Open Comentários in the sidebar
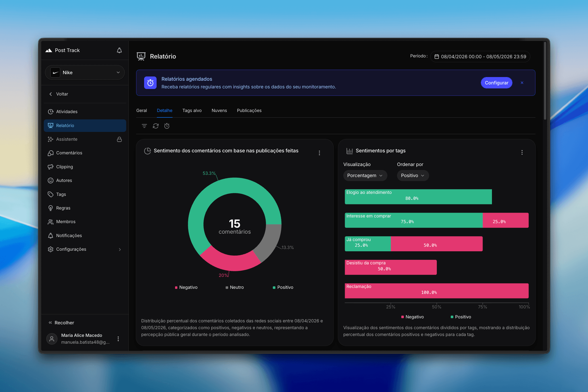 click(85, 153)
